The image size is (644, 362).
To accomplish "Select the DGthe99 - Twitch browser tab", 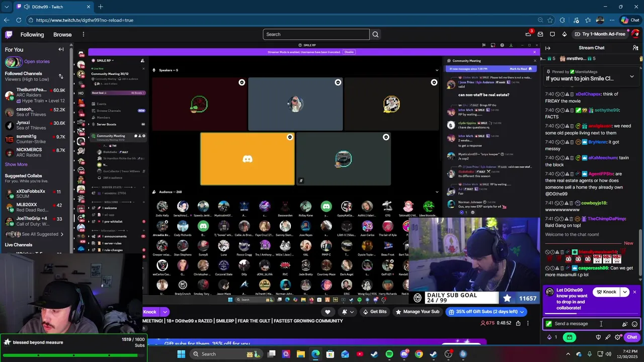I will (x=53, y=7).
